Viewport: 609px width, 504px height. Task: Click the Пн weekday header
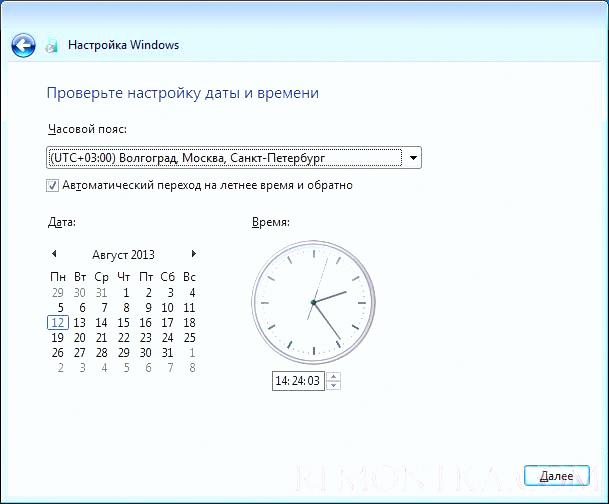(x=58, y=277)
